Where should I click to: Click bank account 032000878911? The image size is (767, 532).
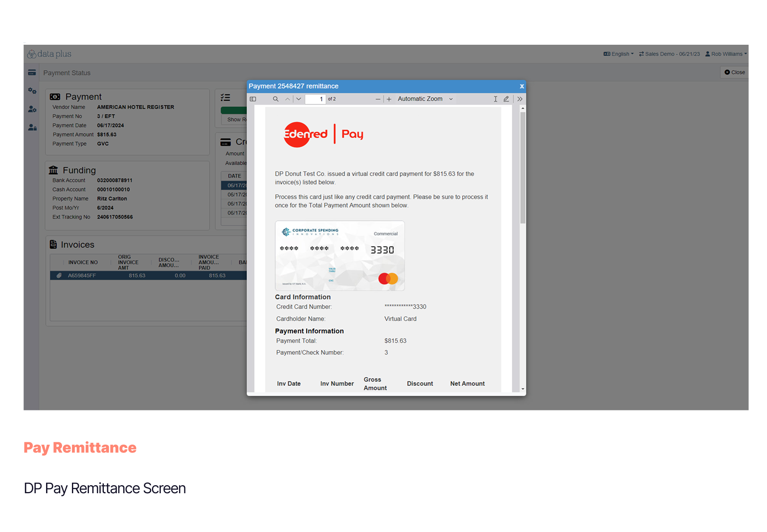tap(115, 181)
